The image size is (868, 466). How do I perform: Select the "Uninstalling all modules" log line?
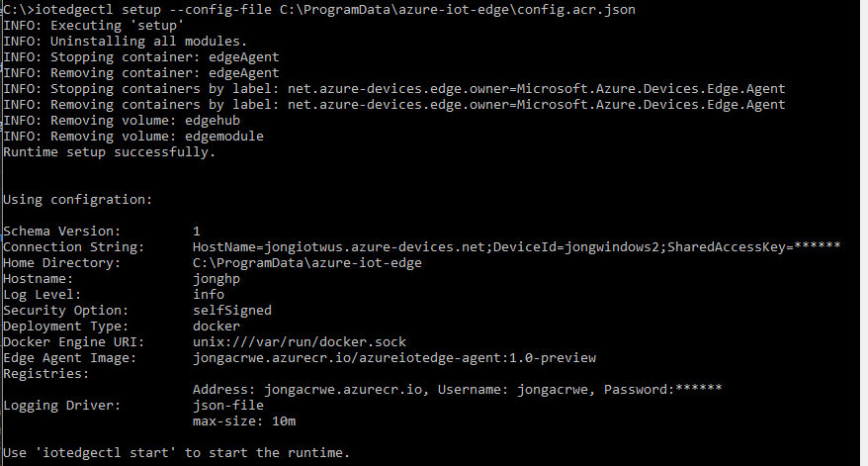[x=125, y=41]
